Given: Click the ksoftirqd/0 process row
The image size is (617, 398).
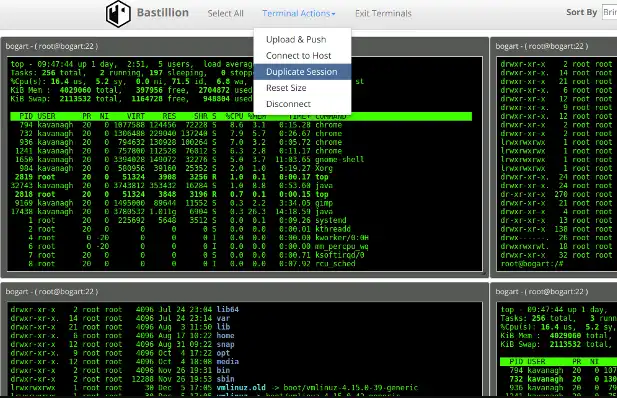Looking at the screenshot, I should click(x=187, y=255).
